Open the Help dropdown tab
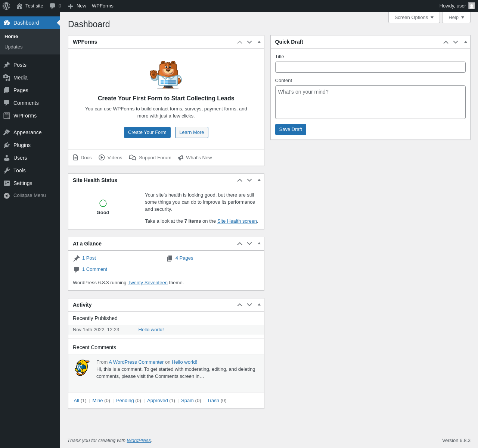Screen dimensions: 478x448 coord(456,18)
